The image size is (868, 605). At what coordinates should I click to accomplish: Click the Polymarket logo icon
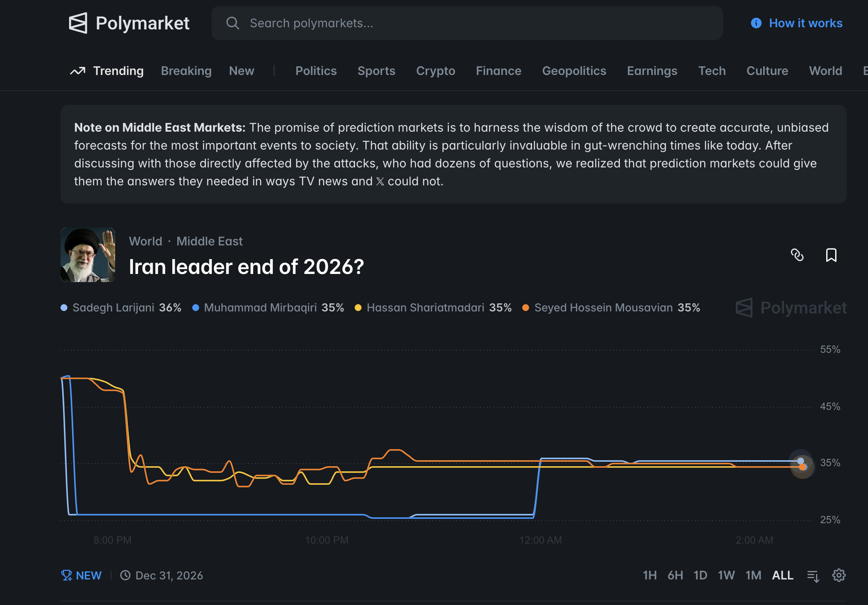pyautogui.click(x=78, y=23)
